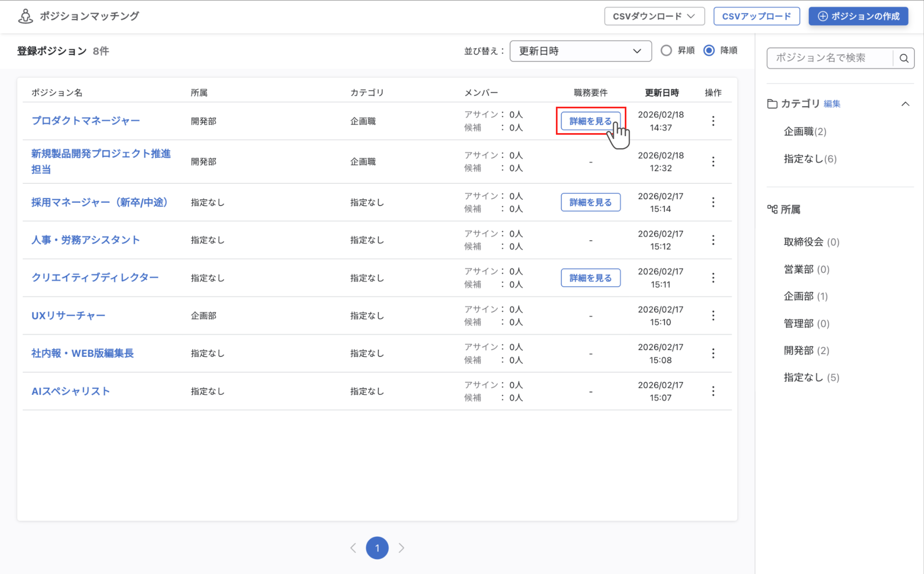The image size is (924, 574).
Task: Click the search magnifier icon
Action: point(904,58)
